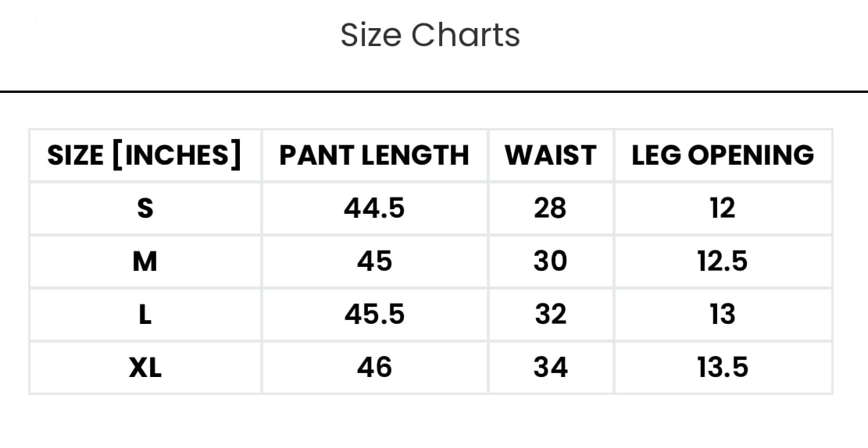Viewport: 868px width, 448px height.
Task: Click the Size Charts heading
Action: click(x=430, y=36)
